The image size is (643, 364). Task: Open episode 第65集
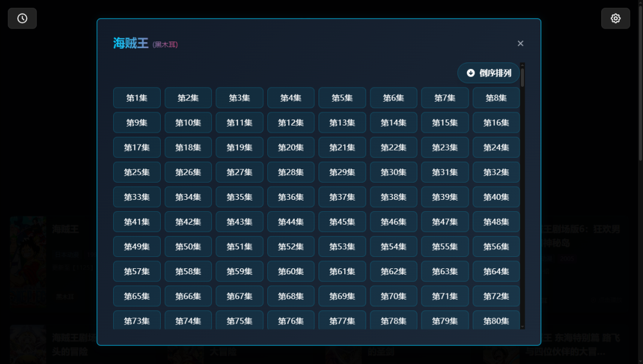click(137, 296)
